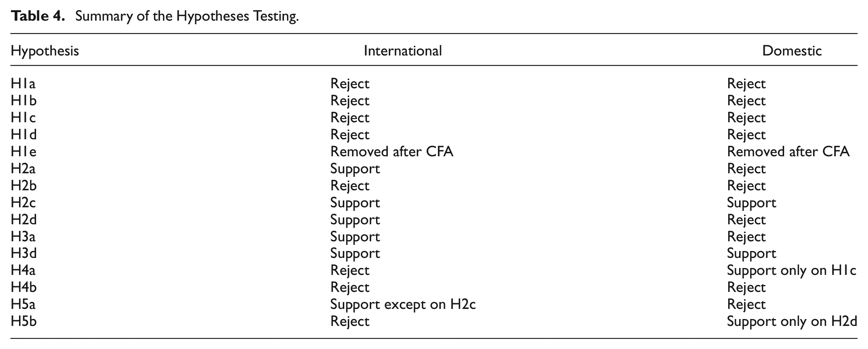868x349 pixels.
Task: Click the H1e hypothesis row label
Action: click(x=24, y=151)
